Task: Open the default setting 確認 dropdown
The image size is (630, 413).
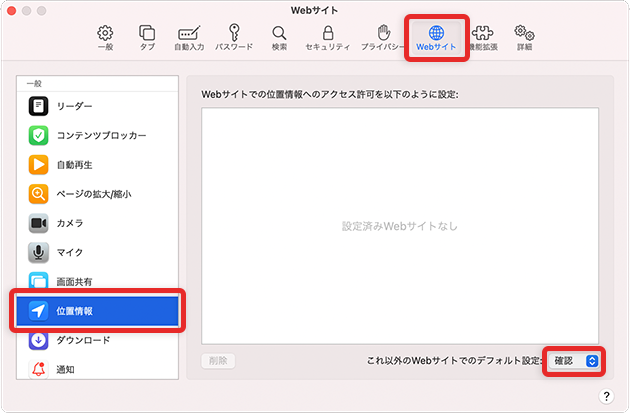Action: click(x=574, y=361)
